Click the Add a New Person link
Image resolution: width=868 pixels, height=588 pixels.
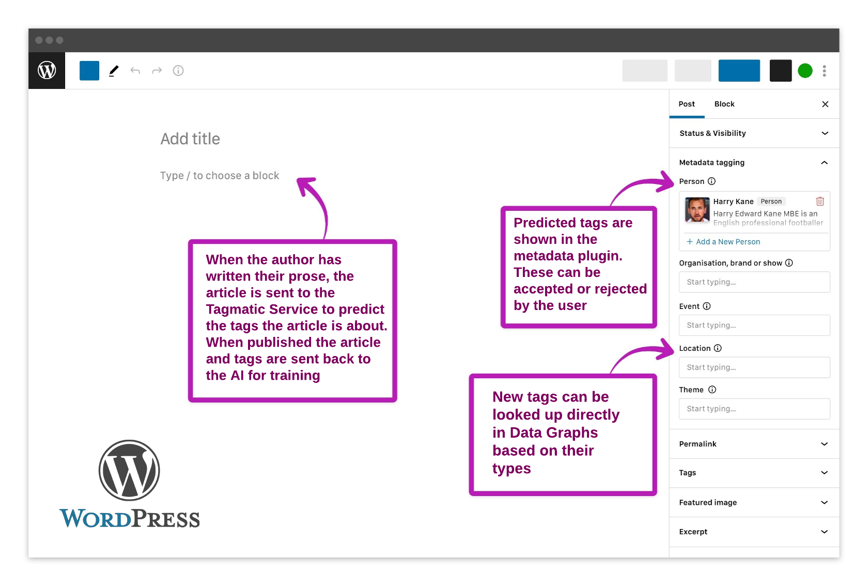click(723, 242)
